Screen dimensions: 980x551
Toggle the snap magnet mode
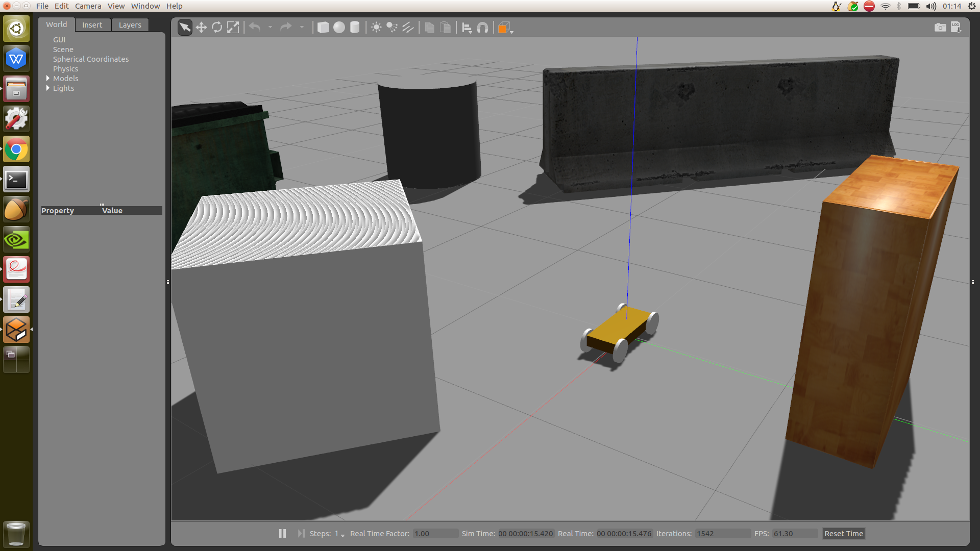(x=482, y=28)
